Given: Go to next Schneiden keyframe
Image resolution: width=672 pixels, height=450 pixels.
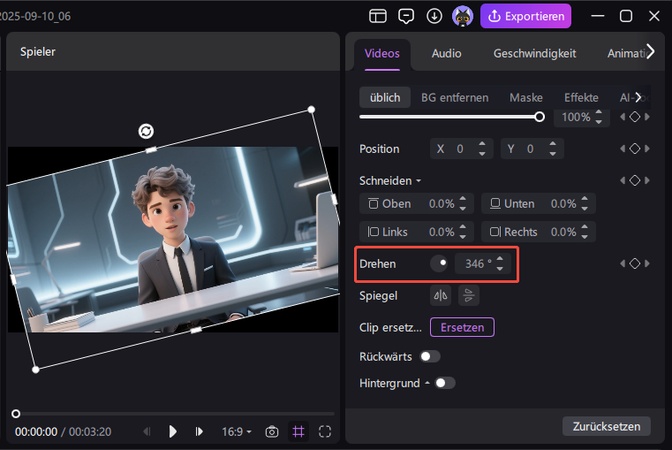Looking at the screenshot, I should [647, 180].
